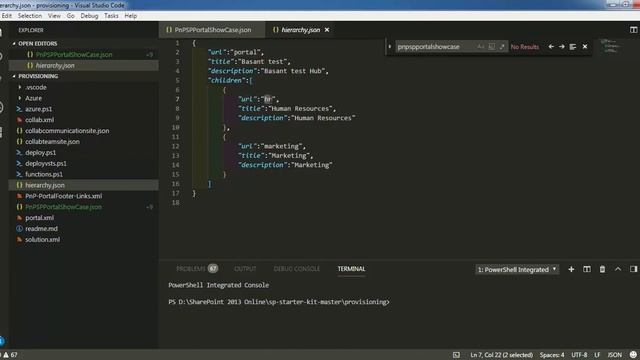Screen dimensions: 640x360
Task: Click terminal icon in status bar
Action: click(456, 355)
